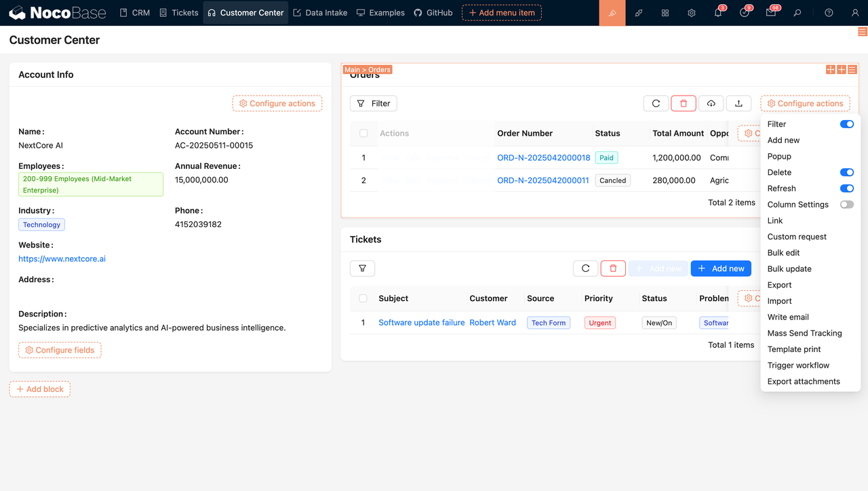Choose Export from actions menu
This screenshot has height=491, width=868.
click(x=810, y=285)
